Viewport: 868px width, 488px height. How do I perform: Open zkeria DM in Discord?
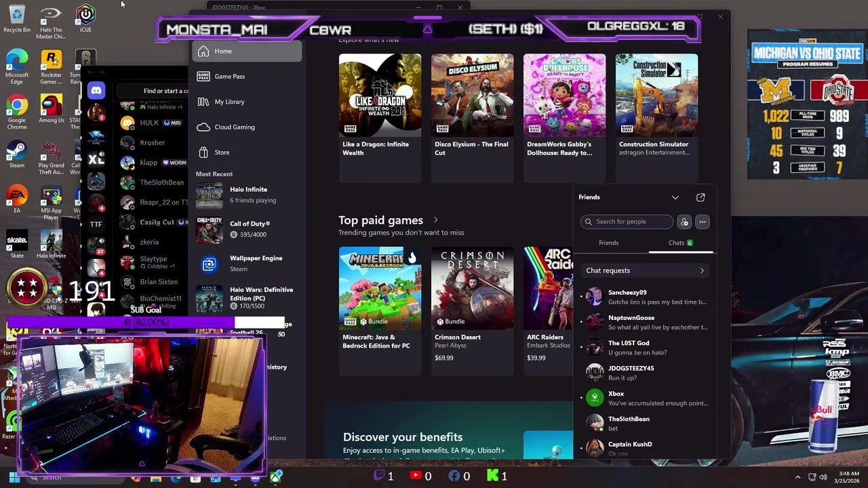point(153,242)
